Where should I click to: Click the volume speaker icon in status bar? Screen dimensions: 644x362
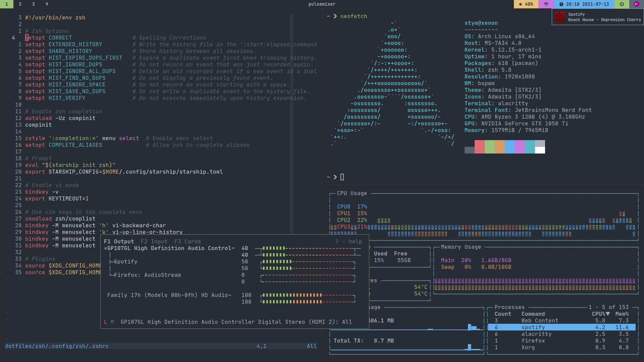pos(521,4)
